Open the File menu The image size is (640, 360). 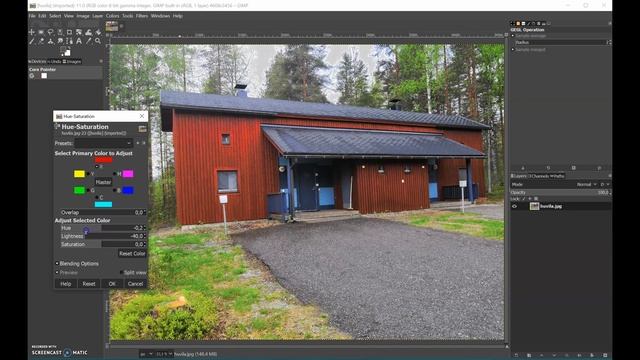(32, 16)
